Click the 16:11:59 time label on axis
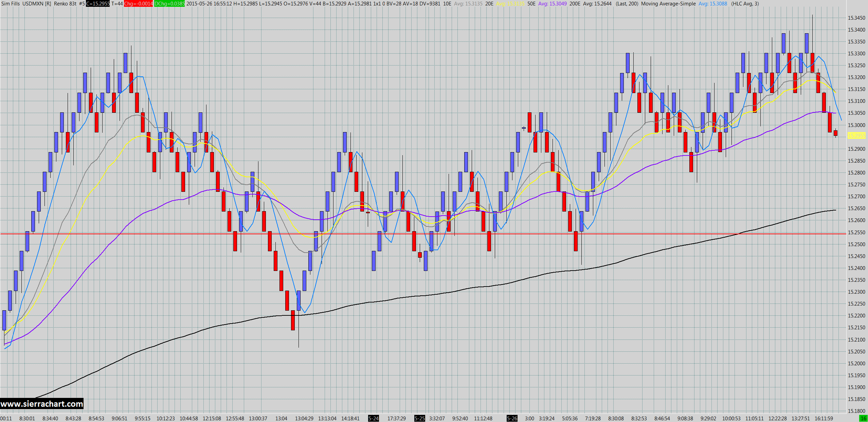868x422 pixels. 824,418
